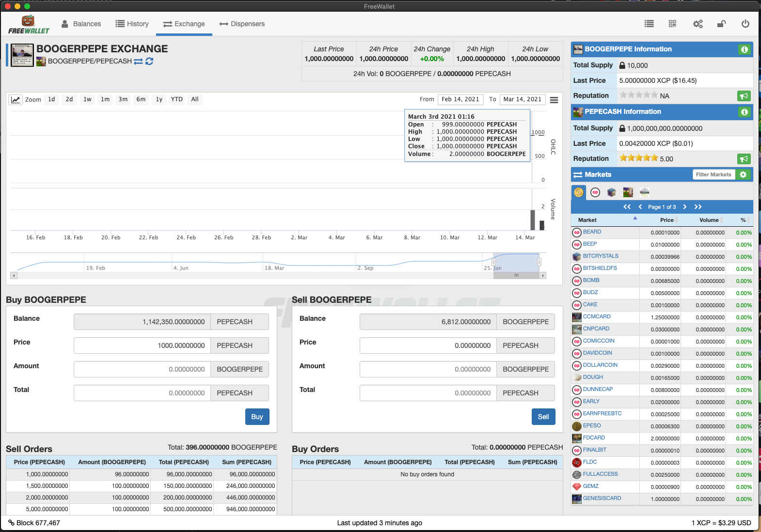Swap the BOOGERPEPE/PEPECASH market pair arrows
This screenshot has height=532, width=761.
pyautogui.click(x=138, y=62)
